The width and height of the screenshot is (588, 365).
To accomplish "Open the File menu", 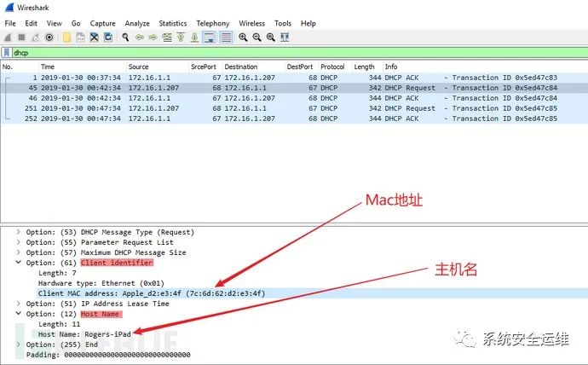I will coord(10,23).
